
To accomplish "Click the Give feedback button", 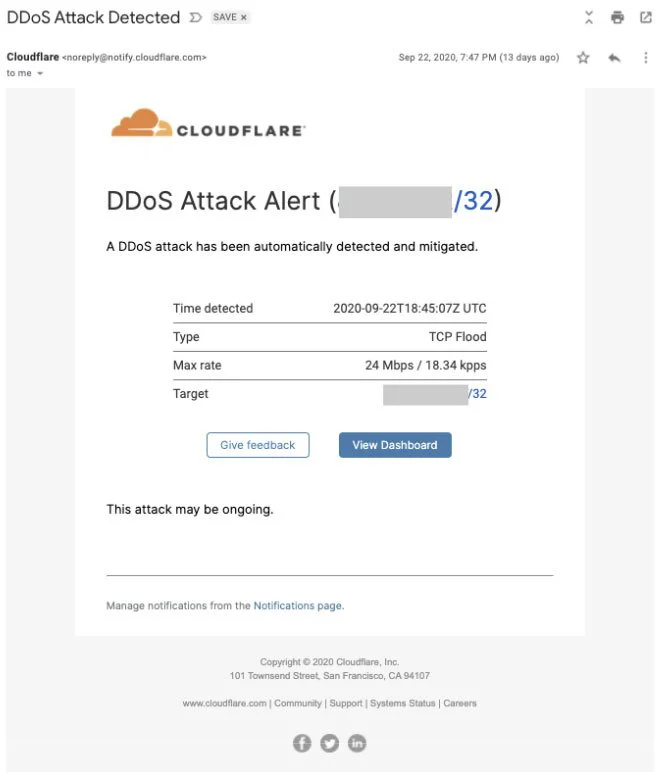I will click(x=258, y=445).
